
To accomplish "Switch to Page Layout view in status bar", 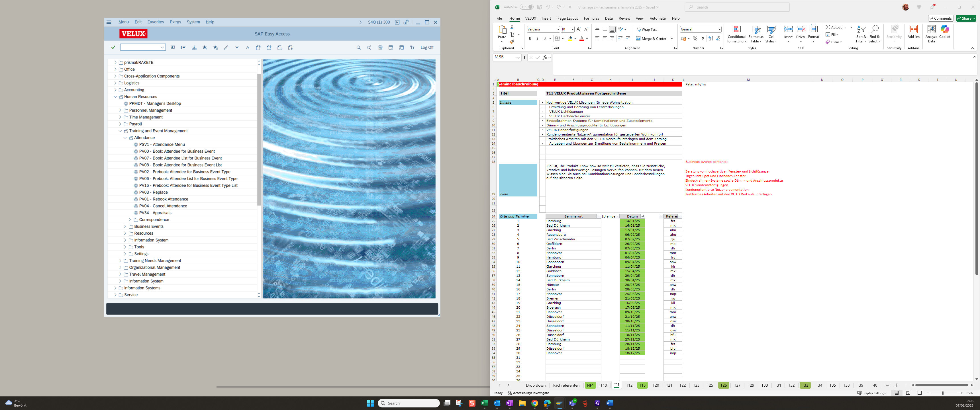I will pyautogui.click(x=908, y=393).
